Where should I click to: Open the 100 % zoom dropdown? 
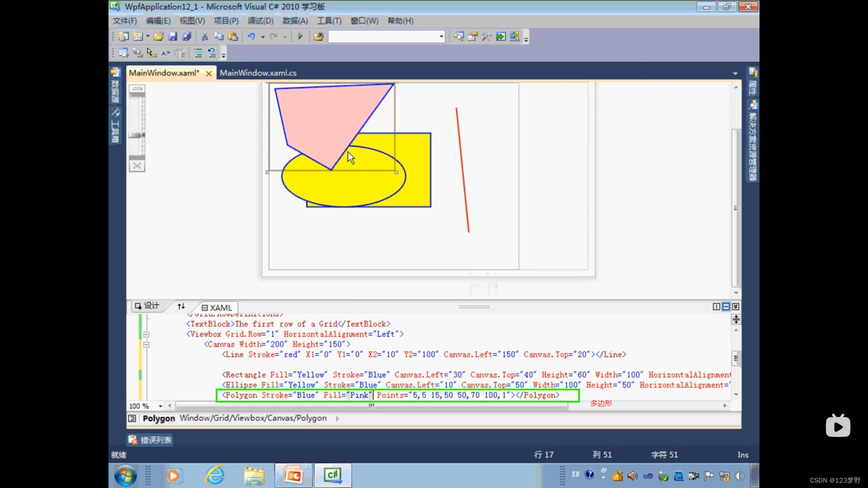[160, 406]
